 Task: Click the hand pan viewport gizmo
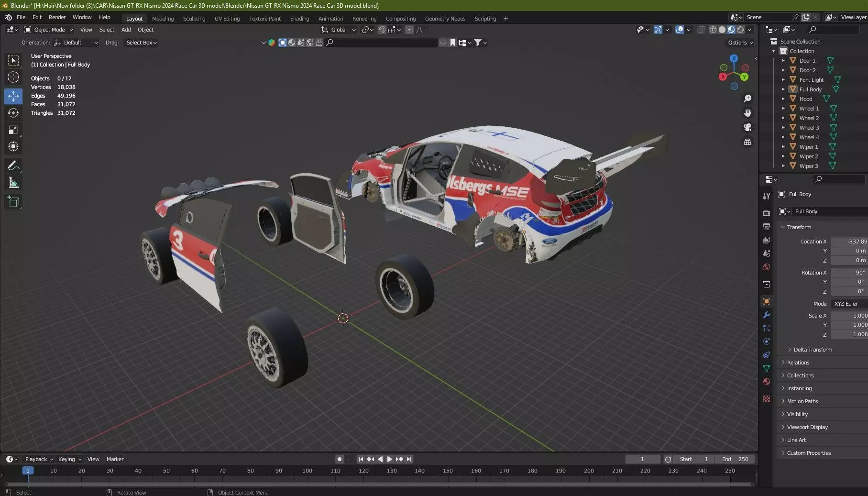click(747, 113)
